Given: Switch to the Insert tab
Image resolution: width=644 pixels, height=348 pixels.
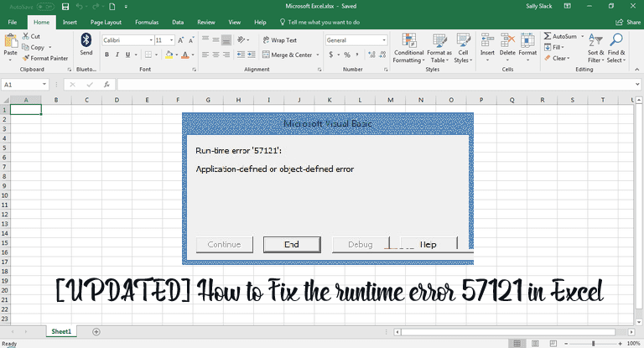Looking at the screenshot, I should [70, 22].
